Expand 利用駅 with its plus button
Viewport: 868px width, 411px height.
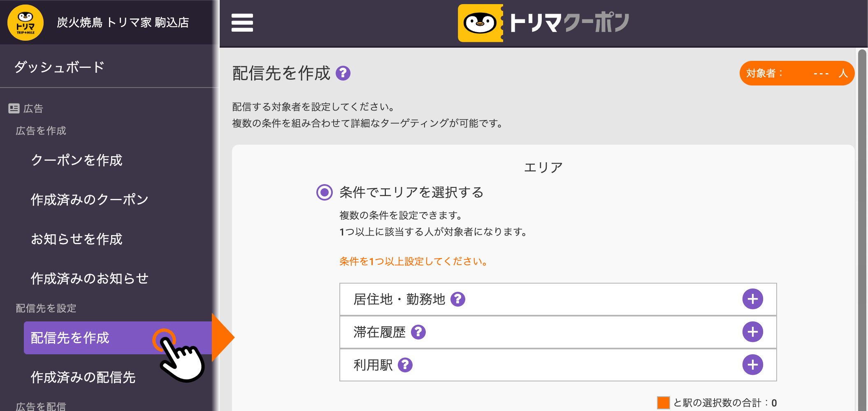(x=752, y=365)
